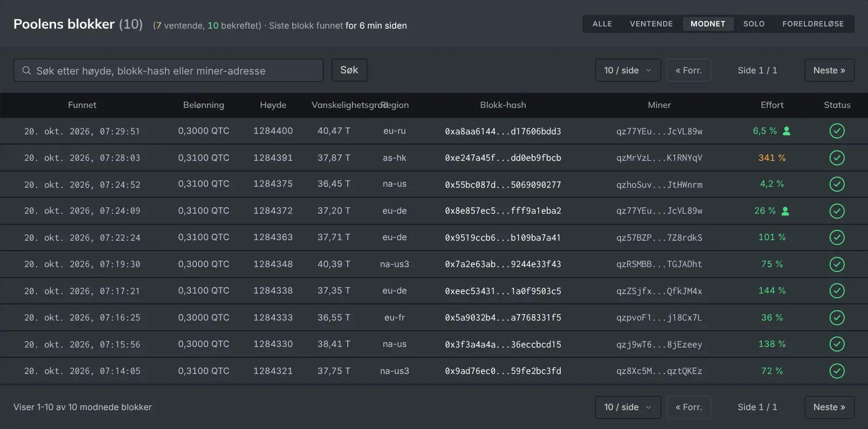Open the bottom 10 / side page-size dropdown
The width and height of the screenshot is (868, 429).
[628, 407]
